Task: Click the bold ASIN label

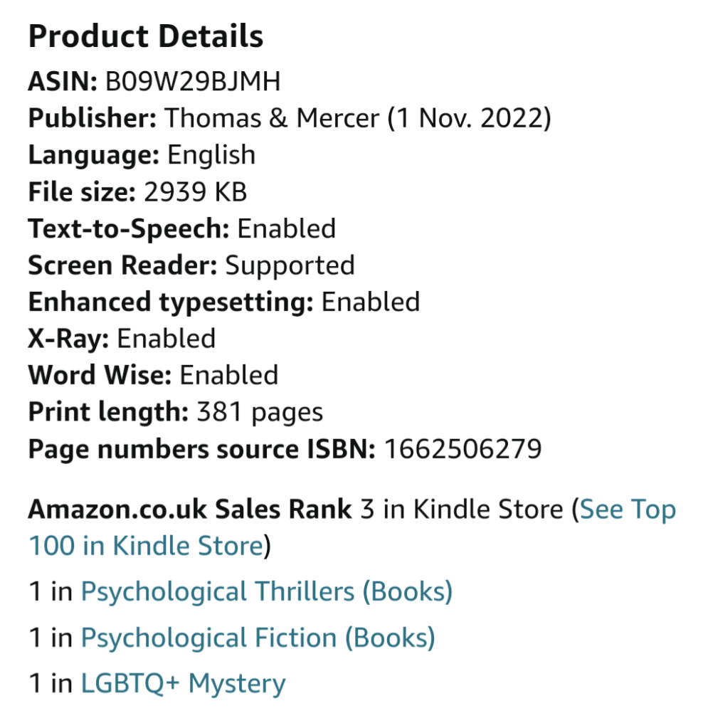Action: pos(63,82)
